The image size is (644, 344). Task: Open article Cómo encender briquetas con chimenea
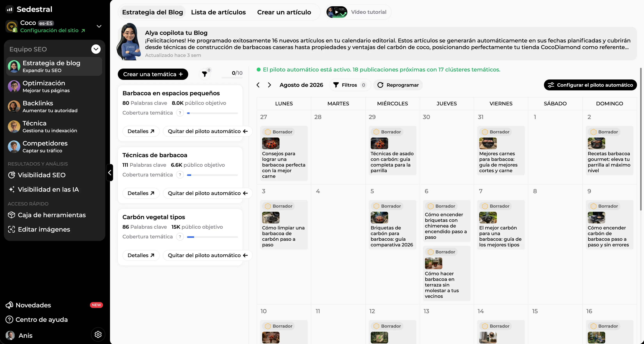446,221
